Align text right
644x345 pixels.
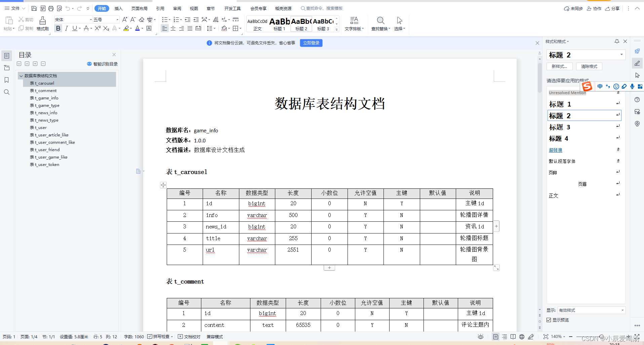(182, 29)
